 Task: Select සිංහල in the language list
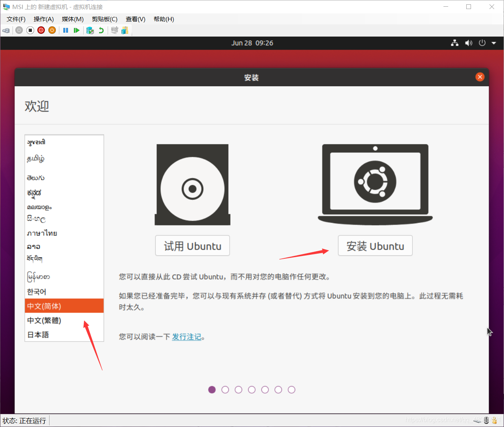[64, 219]
